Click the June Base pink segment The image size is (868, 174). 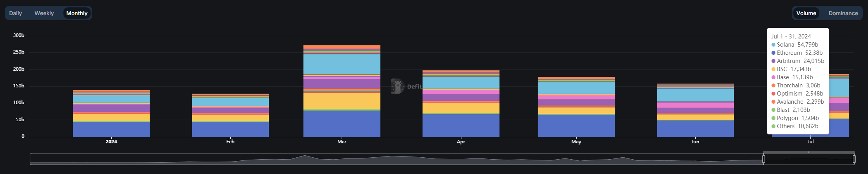(695, 105)
